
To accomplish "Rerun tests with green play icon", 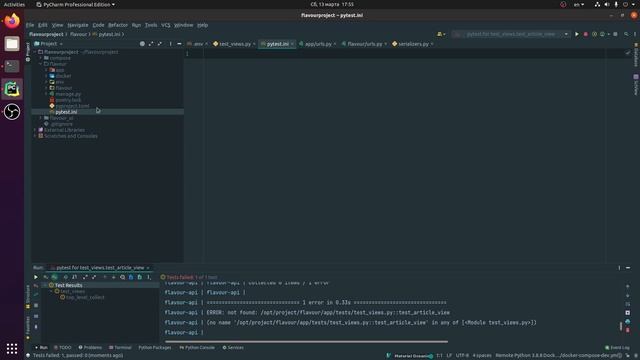I will click(36, 277).
